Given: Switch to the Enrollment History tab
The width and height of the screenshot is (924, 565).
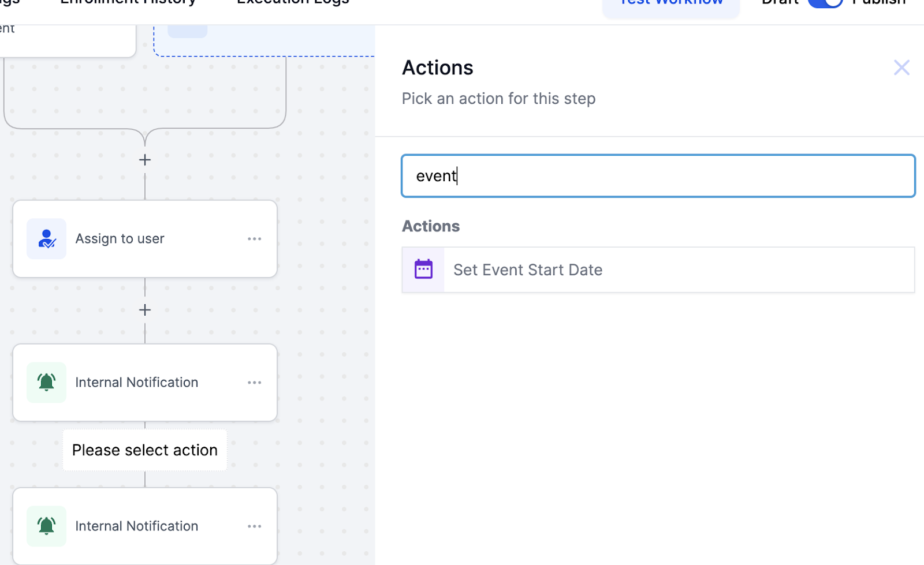Looking at the screenshot, I should [x=128, y=2].
